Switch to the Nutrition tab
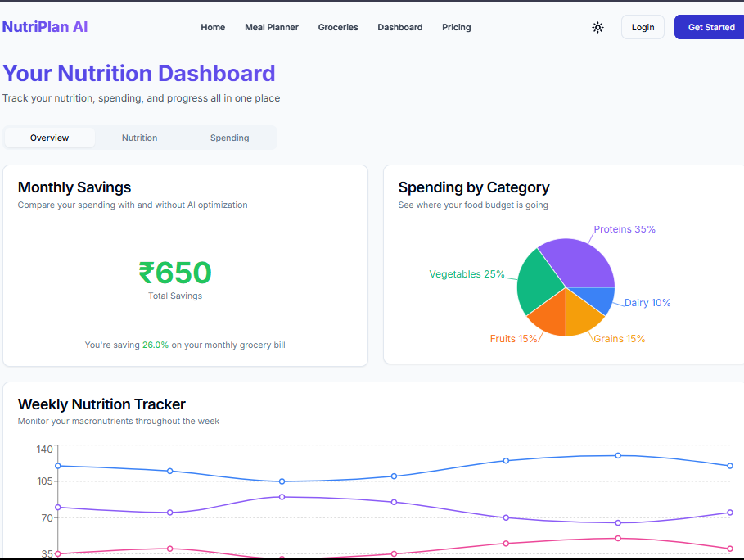744x560 pixels. coord(140,138)
